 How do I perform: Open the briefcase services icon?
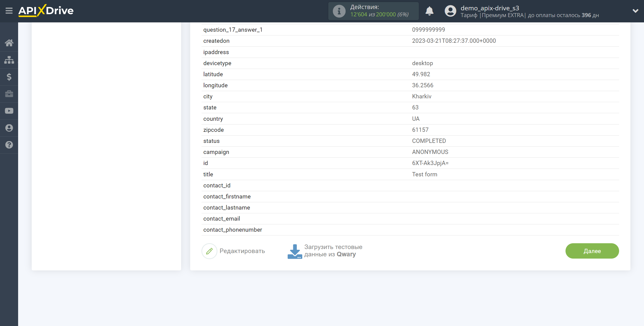point(9,94)
